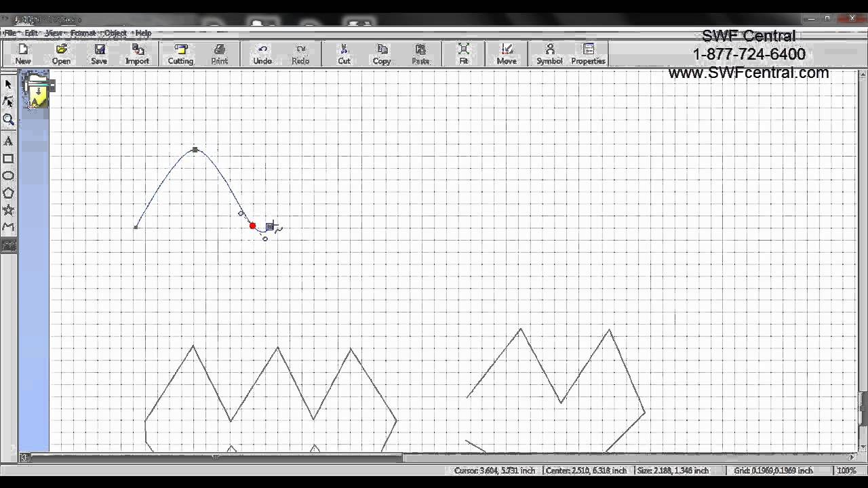
Task: Fit the drawing to the window
Action: coord(464,54)
